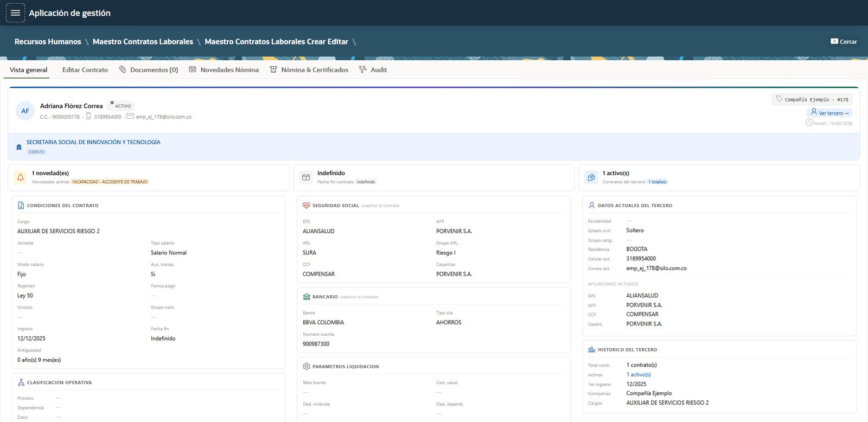The width and height of the screenshot is (868, 422).
Task: Go to the Novedades Nómina tab
Action: tap(224, 70)
